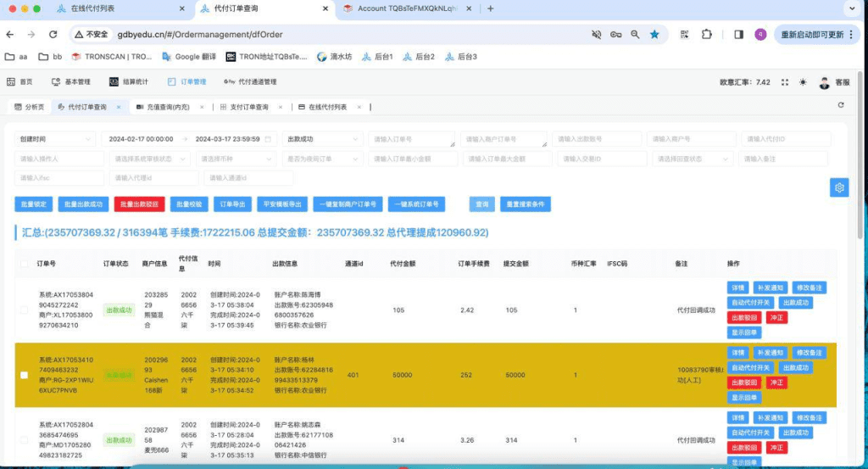The width and height of the screenshot is (868, 469).
Task: Open the 出款成功 status dropdown
Action: pyautogui.click(x=322, y=139)
